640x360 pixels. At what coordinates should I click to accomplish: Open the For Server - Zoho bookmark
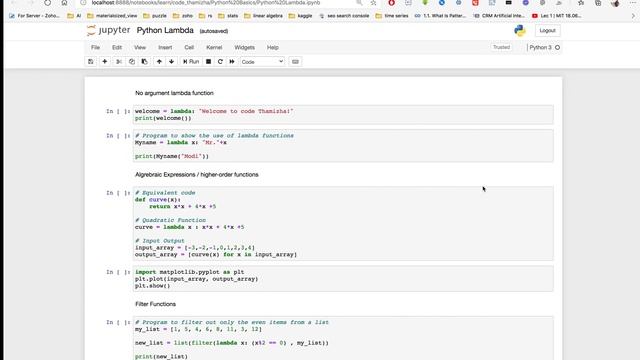tap(35, 16)
